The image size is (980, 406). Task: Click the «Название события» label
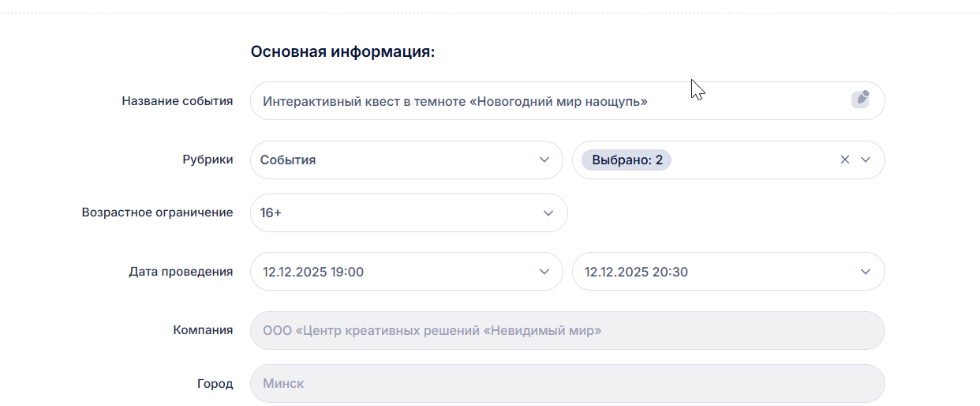[x=177, y=101]
